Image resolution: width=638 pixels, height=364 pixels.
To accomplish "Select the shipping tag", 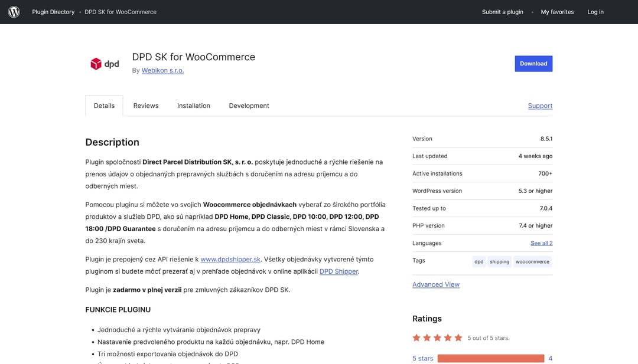I will tap(499, 261).
